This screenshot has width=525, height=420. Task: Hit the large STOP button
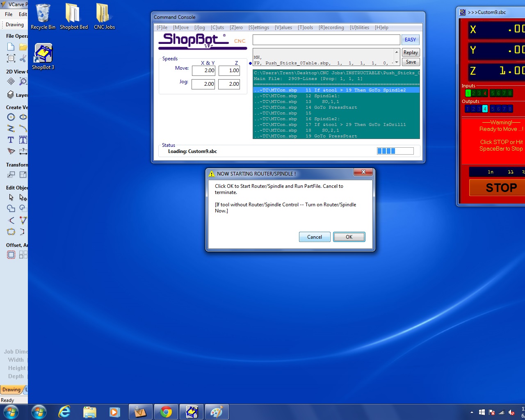(x=501, y=187)
